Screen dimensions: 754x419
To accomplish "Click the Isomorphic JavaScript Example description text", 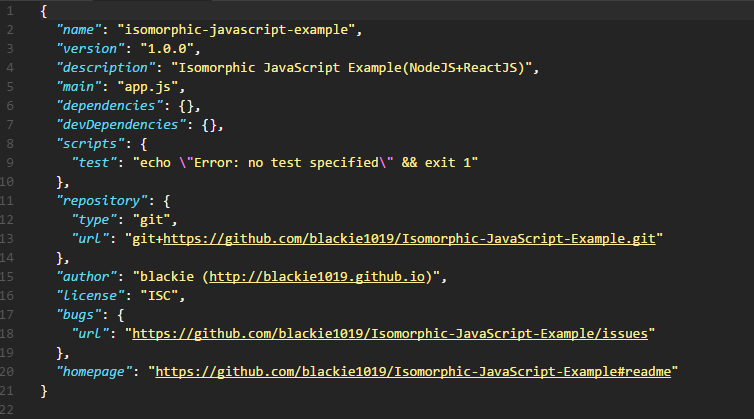I will pos(355,68).
